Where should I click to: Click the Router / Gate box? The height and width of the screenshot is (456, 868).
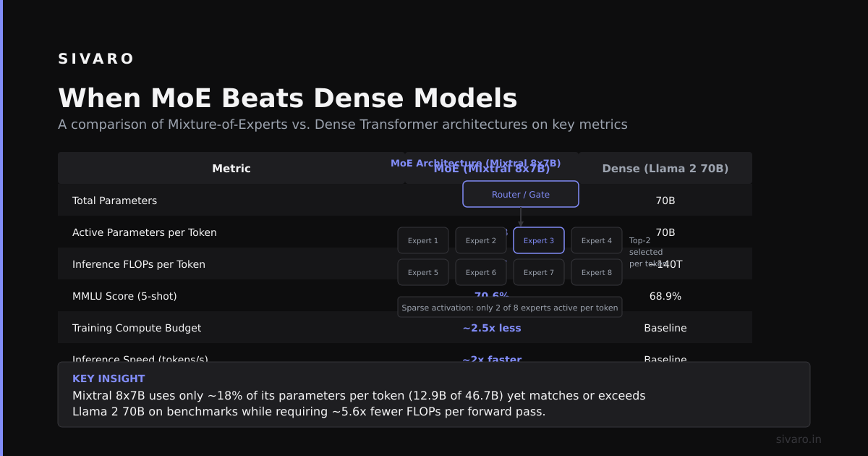click(x=521, y=194)
